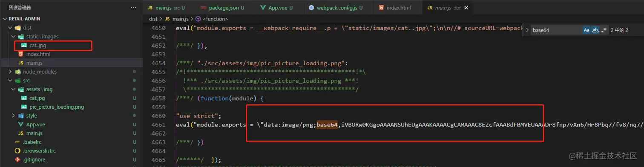This screenshot has width=644, height=167.
Task: Open pic_picture_loading.png in explorer
Action: click(x=57, y=107)
